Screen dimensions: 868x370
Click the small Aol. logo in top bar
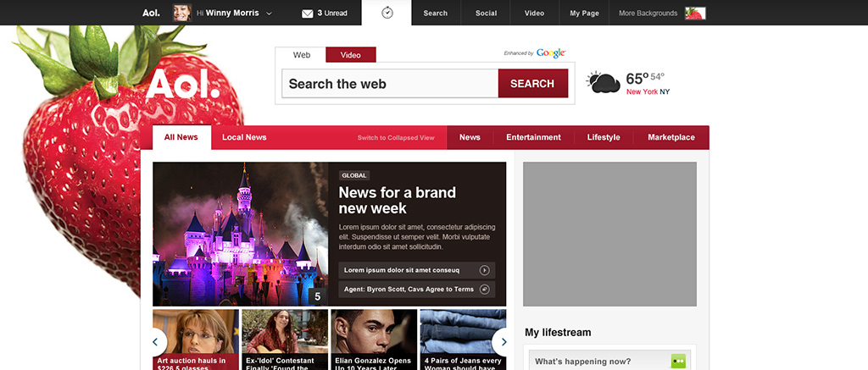(x=151, y=13)
